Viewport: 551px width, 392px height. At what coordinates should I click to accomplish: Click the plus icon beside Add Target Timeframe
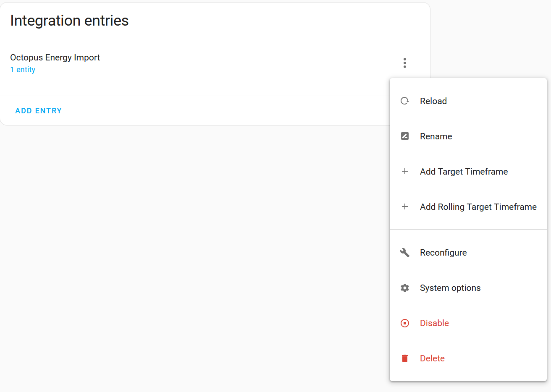coord(405,171)
